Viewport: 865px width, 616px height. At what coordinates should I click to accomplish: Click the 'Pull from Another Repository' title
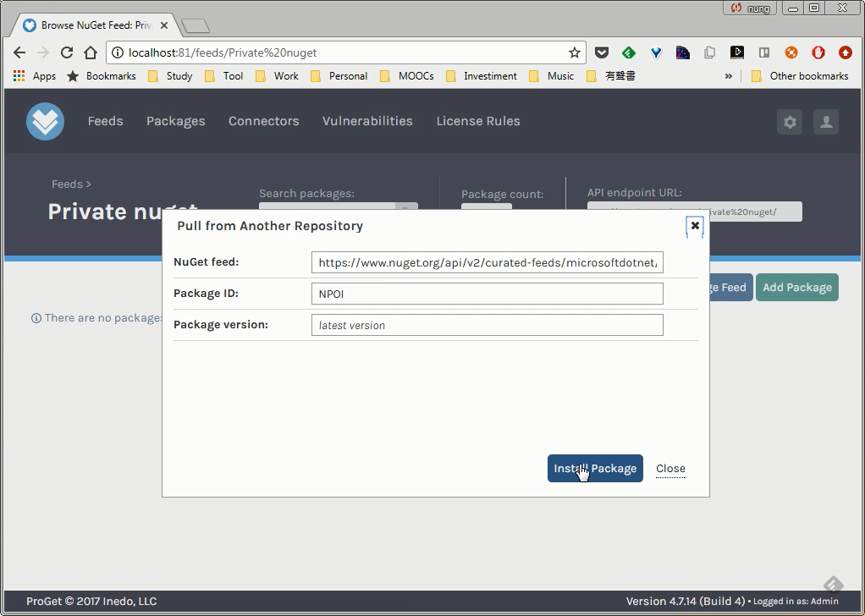pyautogui.click(x=270, y=226)
